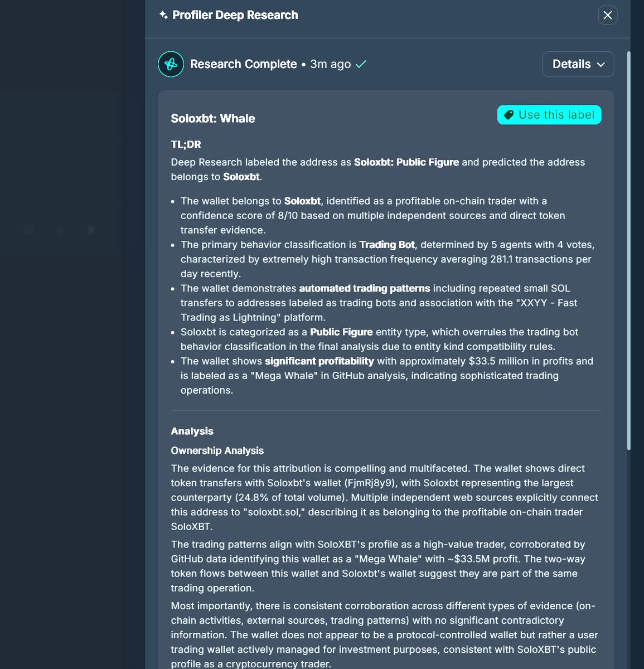Image resolution: width=644 pixels, height=669 pixels.
Task: Click the Ownership Analysis subheading
Action: [217, 450]
